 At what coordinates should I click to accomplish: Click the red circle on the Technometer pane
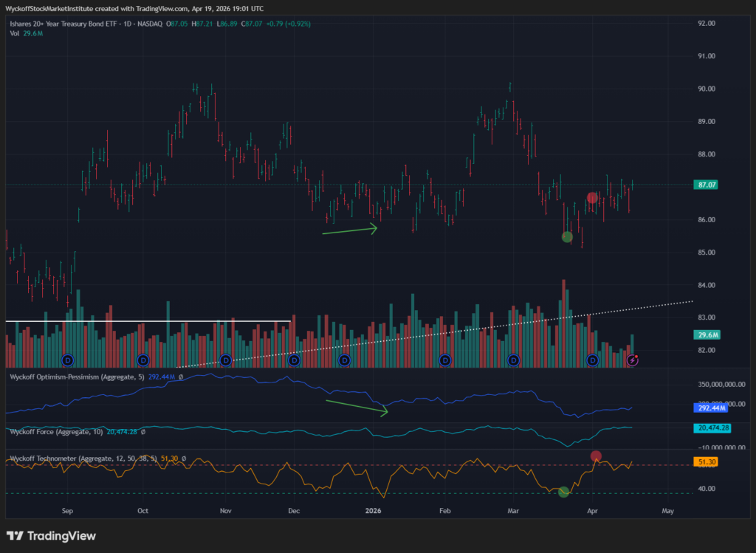click(597, 456)
